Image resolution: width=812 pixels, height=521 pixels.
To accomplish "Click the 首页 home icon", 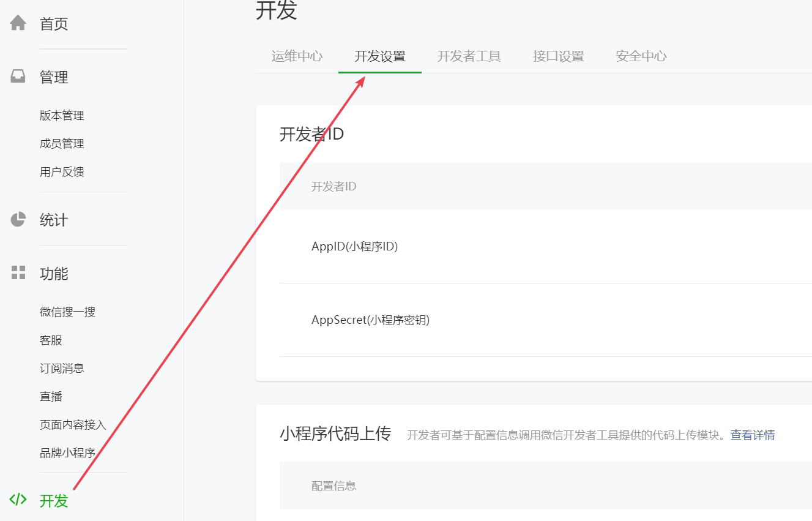I will click(x=18, y=22).
